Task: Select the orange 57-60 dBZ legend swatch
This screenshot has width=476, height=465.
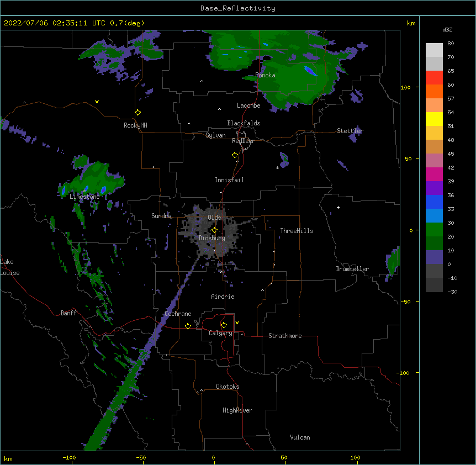Action: [434, 91]
